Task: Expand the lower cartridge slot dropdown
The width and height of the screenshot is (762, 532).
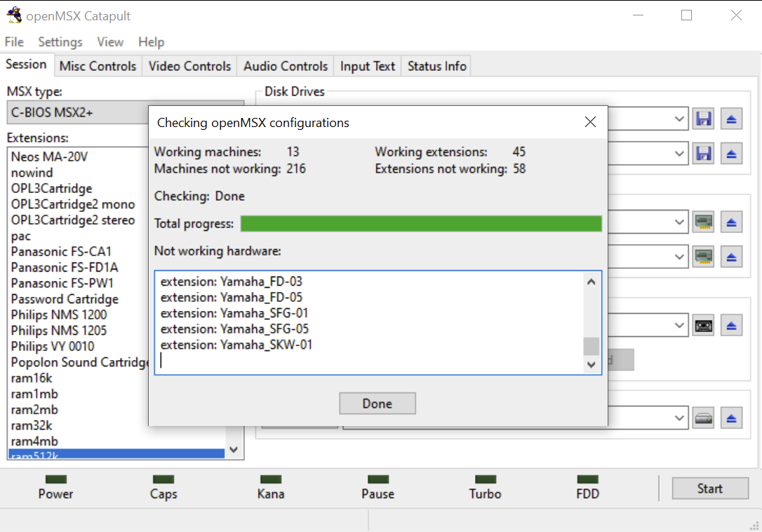Action: [679, 257]
